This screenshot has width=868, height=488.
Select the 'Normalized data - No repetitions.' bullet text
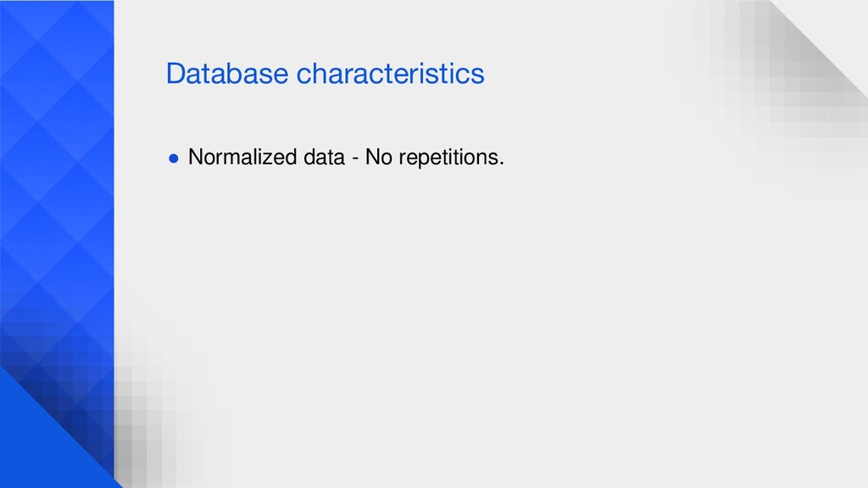tap(346, 158)
